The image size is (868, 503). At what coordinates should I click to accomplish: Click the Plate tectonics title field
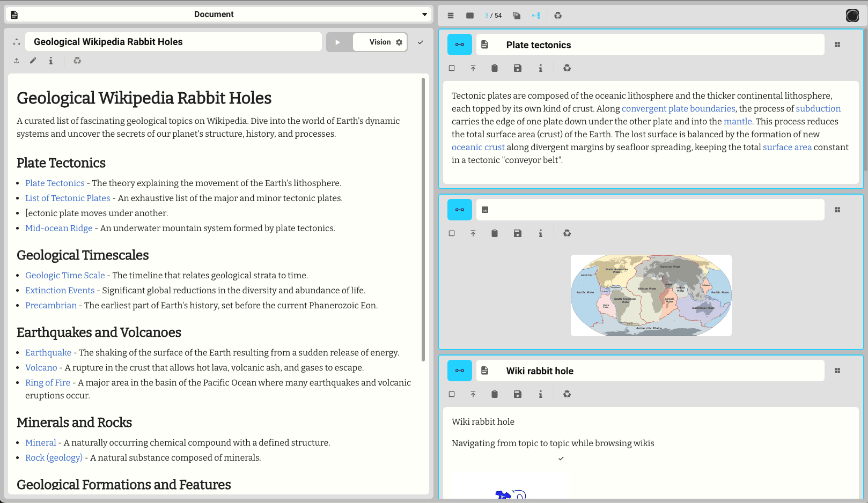point(650,45)
